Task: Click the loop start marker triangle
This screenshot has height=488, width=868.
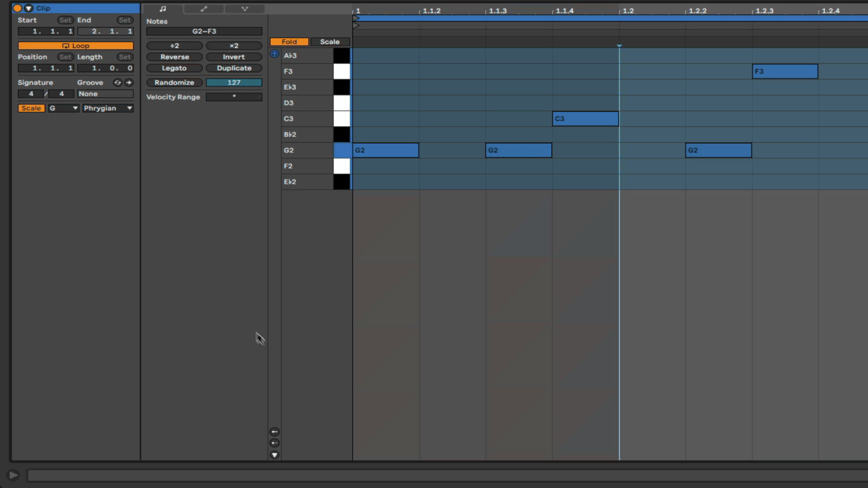Action: tap(356, 18)
